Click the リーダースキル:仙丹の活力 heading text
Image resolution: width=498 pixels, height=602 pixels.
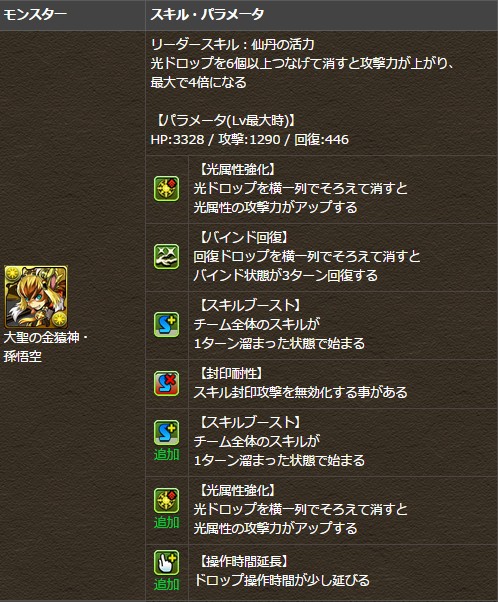pyautogui.click(x=233, y=45)
